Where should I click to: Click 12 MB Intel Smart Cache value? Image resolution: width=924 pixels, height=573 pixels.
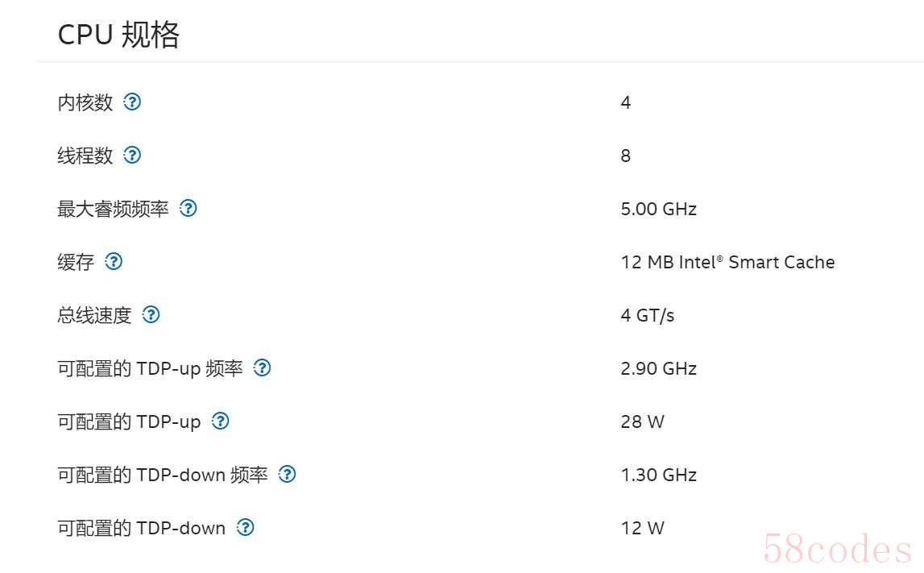click(727, 262)
